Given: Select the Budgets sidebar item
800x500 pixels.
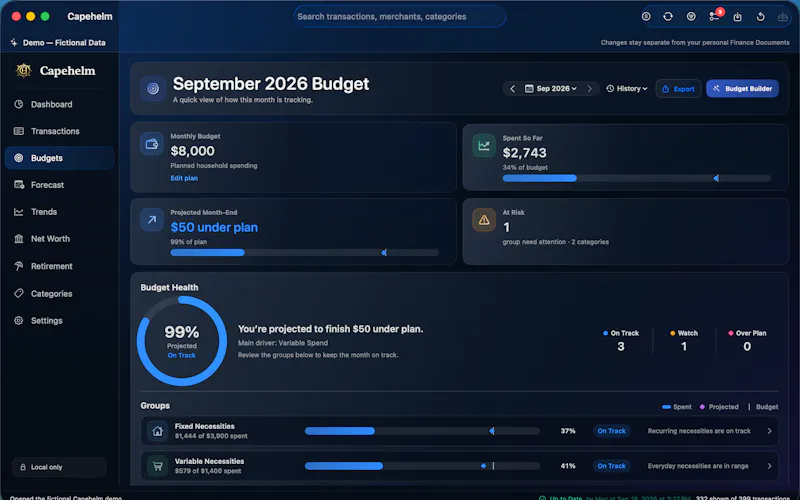Looking at the screenshot, I should point(59,158).
